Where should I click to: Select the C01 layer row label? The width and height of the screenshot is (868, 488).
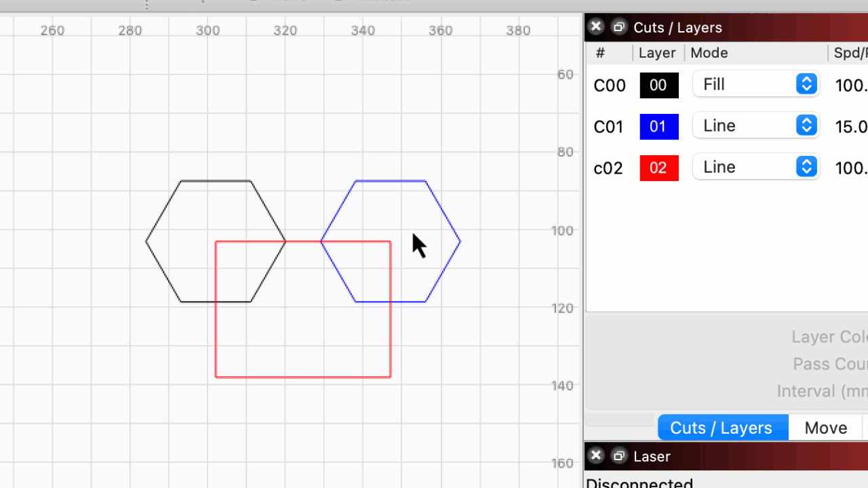coord(609,127)
